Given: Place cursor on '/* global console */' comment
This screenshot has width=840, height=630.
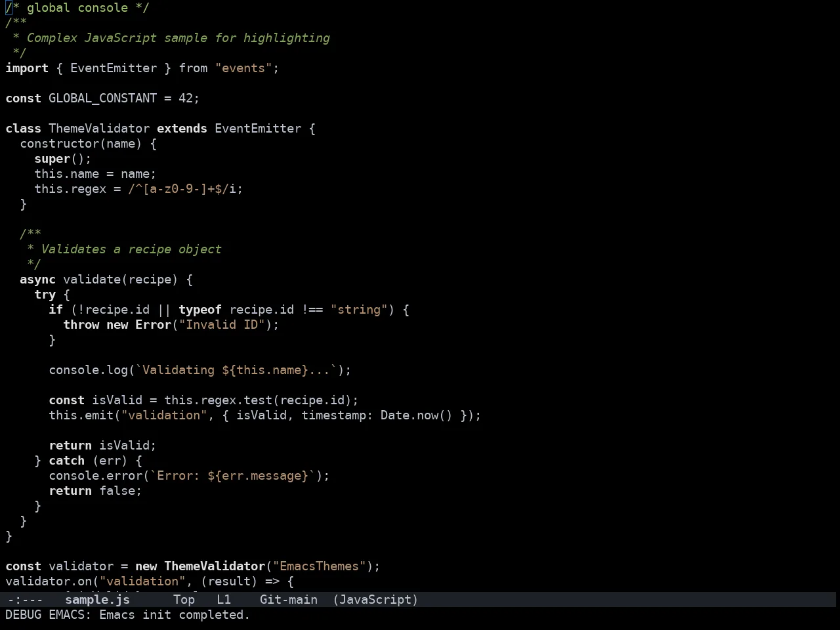Looking at the screenshot, I should click(77, 8).
